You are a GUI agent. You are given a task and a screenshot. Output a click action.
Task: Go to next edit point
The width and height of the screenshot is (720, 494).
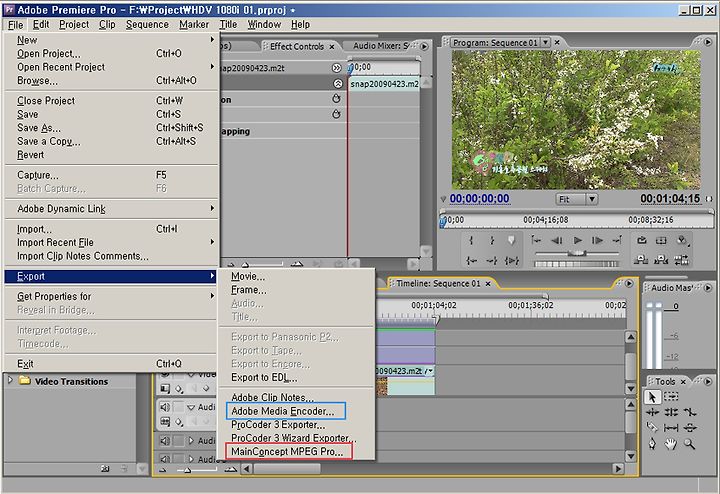click(617, 240)
